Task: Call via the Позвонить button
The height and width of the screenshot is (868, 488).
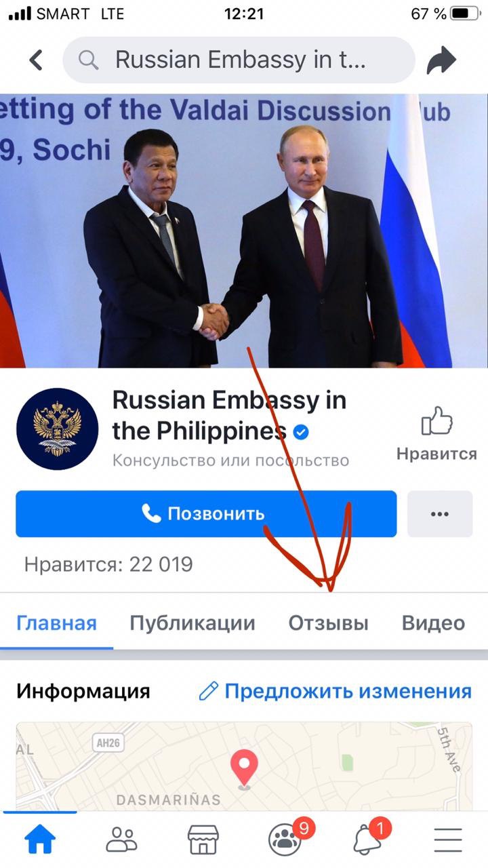Action: click(206, 513)
